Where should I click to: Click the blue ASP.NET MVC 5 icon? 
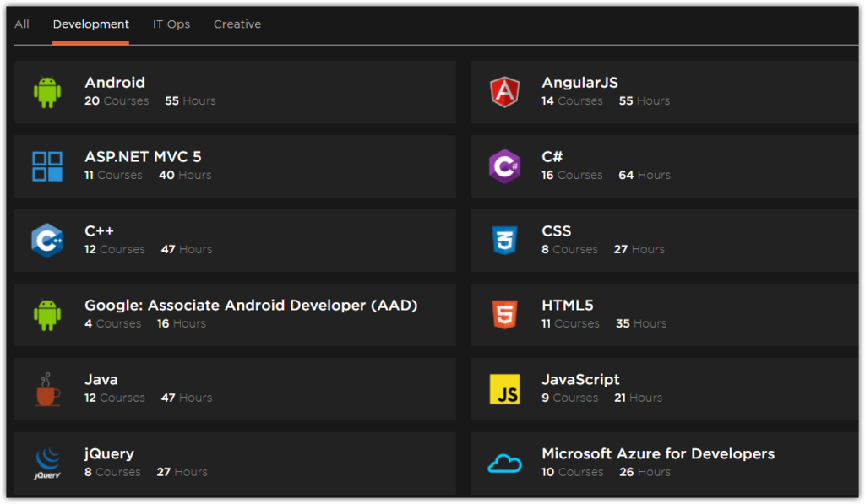pyautogui.click(x=47, y=166)
